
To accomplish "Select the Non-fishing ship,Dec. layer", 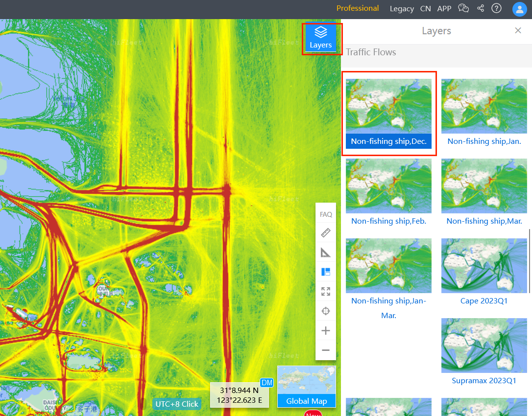I will point(388,114).
